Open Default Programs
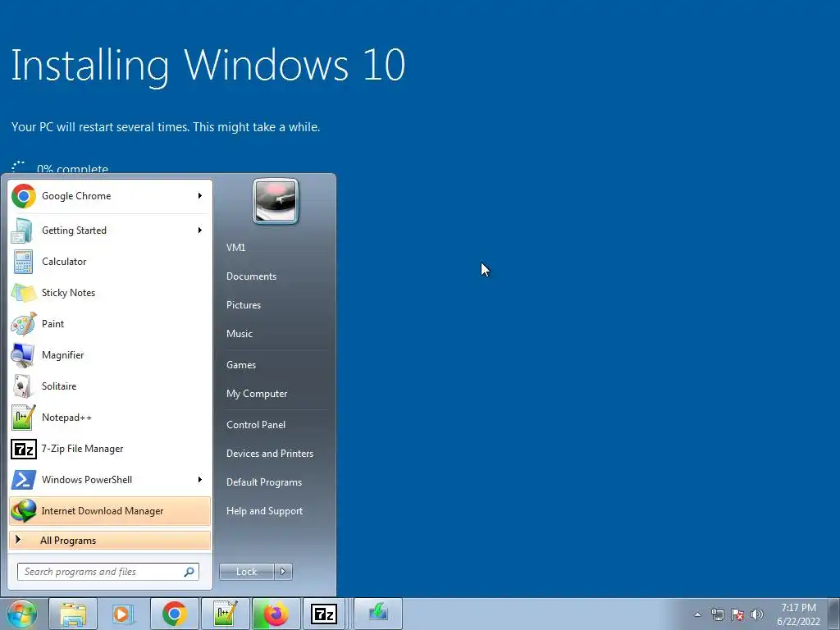Viewport: 840px width, 630px height. (263, 482)
